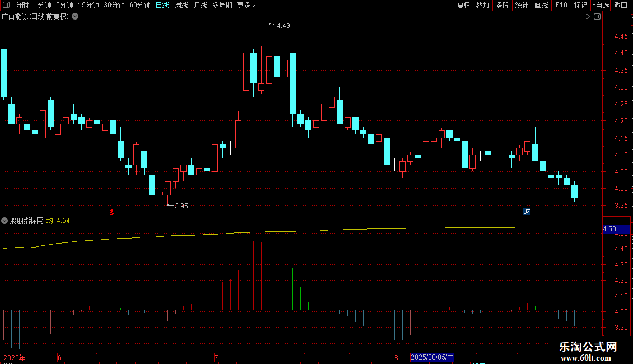Viewport: 633px width, 364px height.
Task: Select the 5分钟 period tab
Action: pos(64,5)
